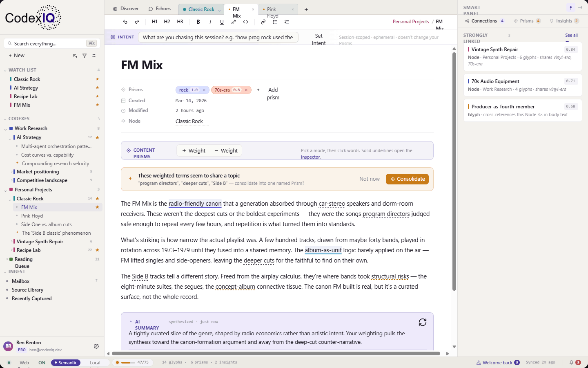This screenshot has width=588, height=368.
Task: Click the Intent target icon
Action: point(113,37)
